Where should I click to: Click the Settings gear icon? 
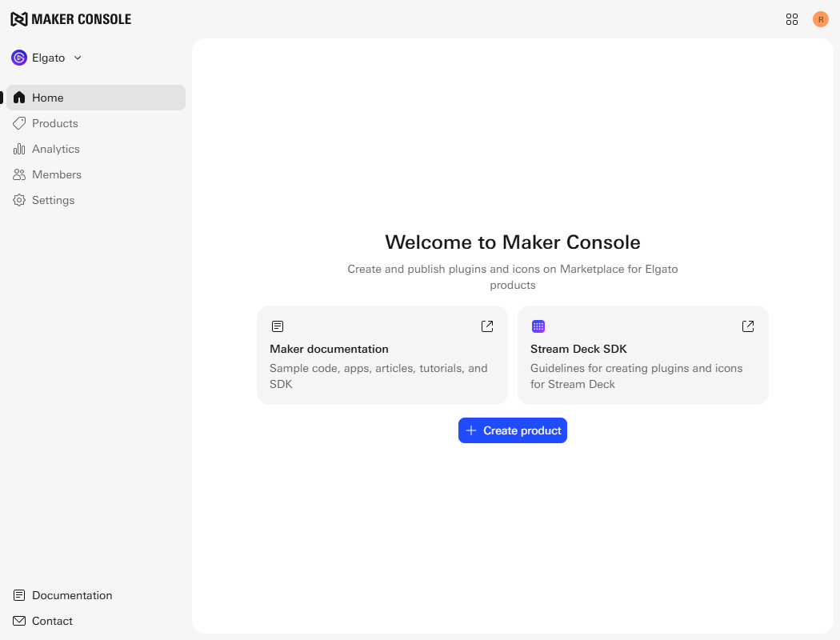(x=19, y=200)
